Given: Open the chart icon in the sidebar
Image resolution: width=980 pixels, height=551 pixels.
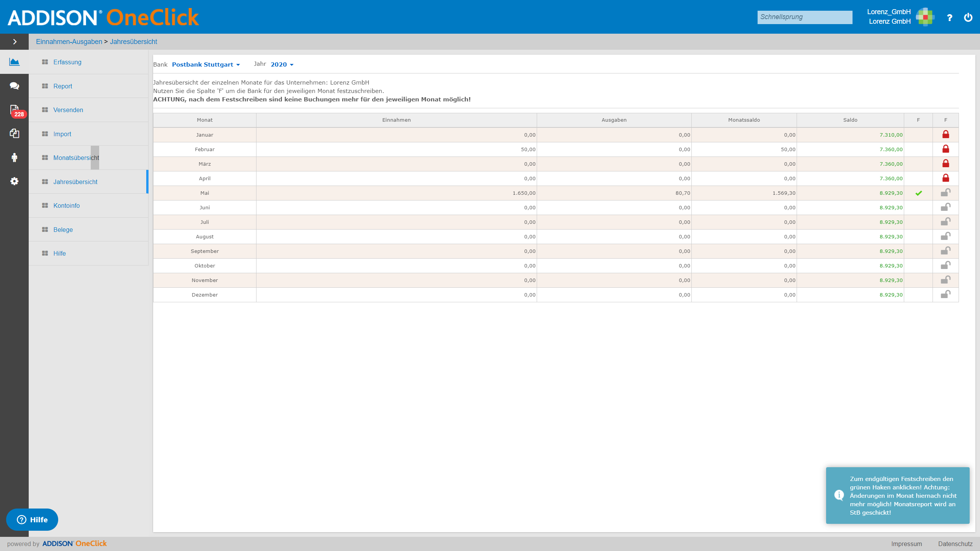Looking at the screenshot, I should click(x=15, y=62).
